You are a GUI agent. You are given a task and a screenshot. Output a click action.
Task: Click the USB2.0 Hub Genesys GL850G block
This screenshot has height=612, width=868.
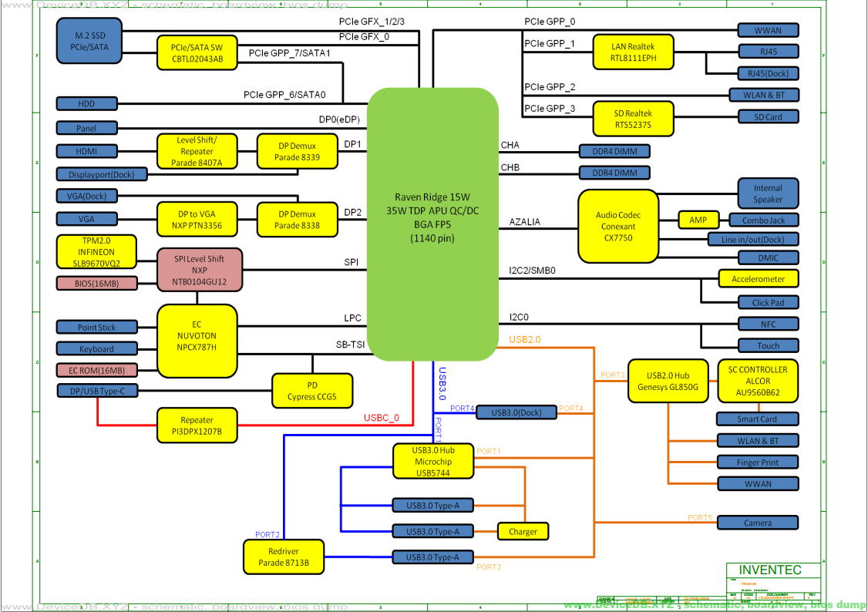pyautogui.click(x=668, y=381)
